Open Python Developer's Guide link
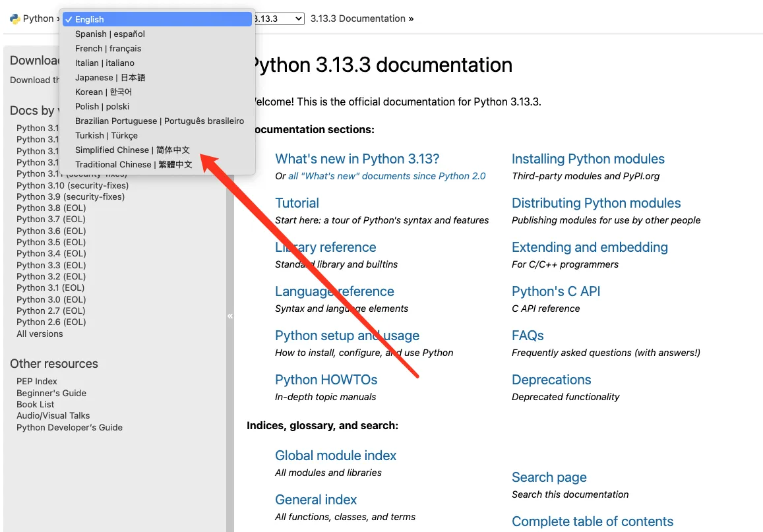 [x=70, y=427]
